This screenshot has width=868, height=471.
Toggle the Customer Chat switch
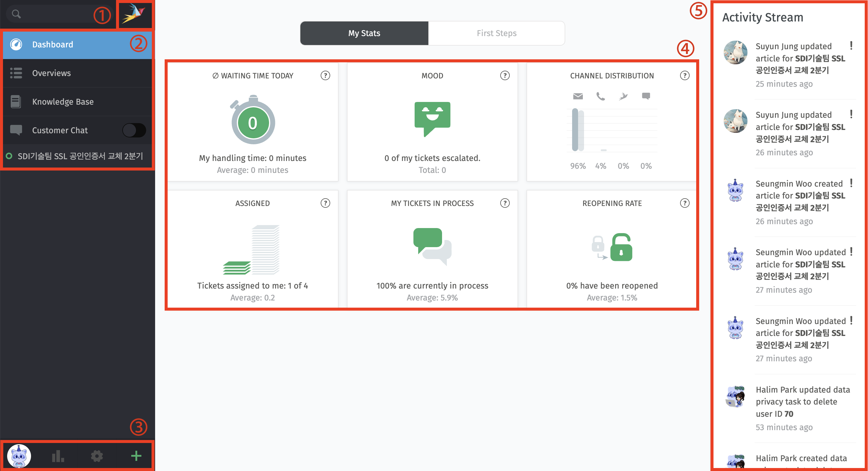click(134, 130)
